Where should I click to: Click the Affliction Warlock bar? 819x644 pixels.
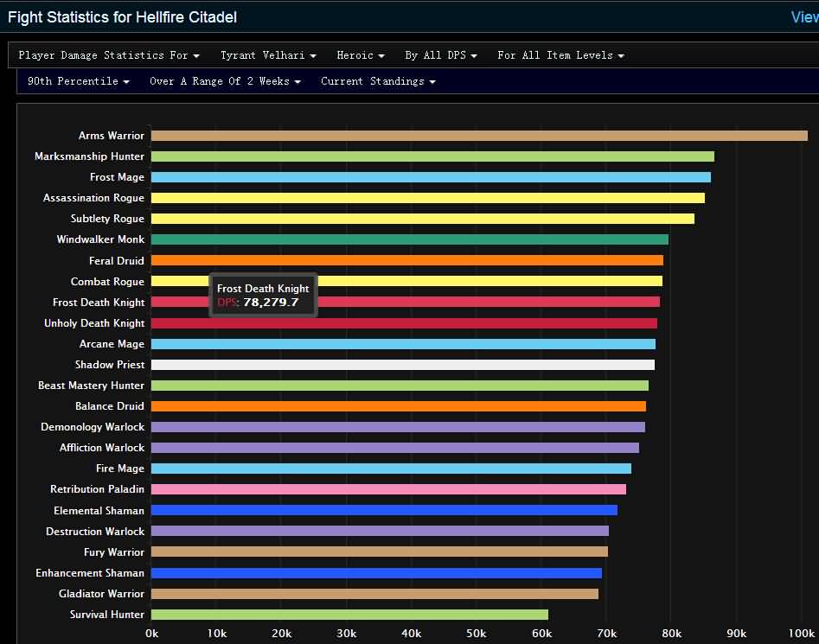(x=395, y=448)
